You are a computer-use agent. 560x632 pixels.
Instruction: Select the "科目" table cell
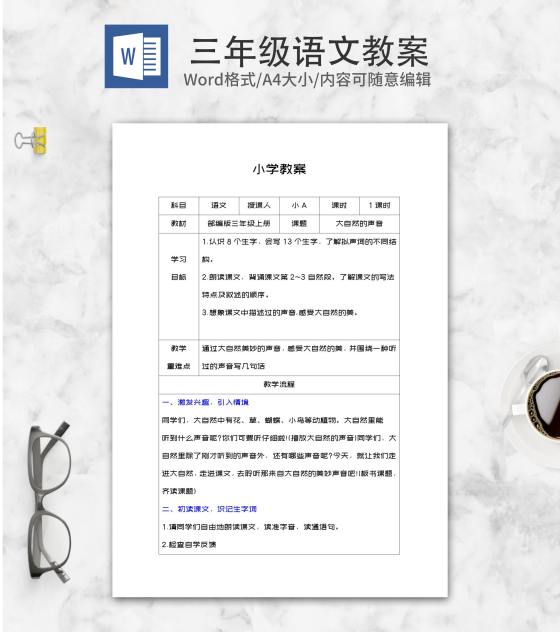click(179, 205)
